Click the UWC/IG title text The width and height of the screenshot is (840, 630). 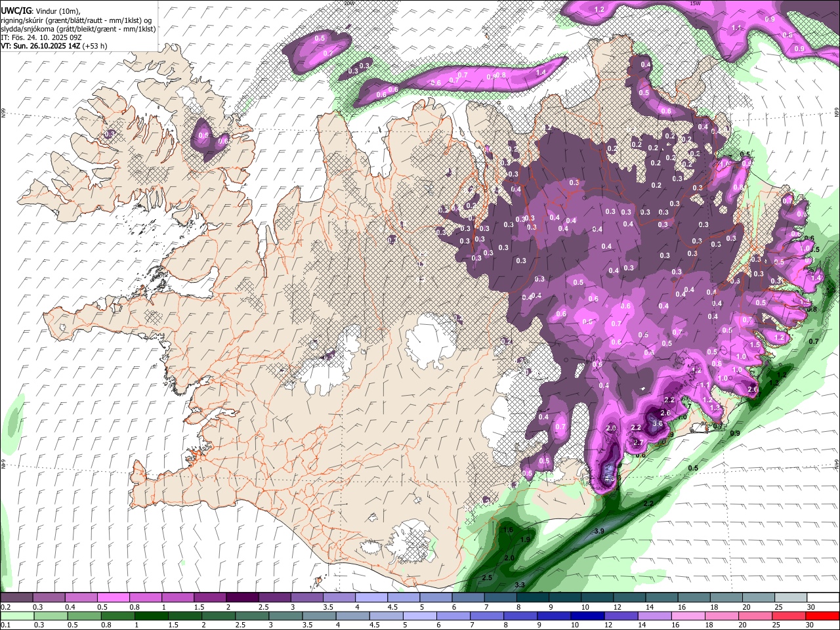(16, 10)
